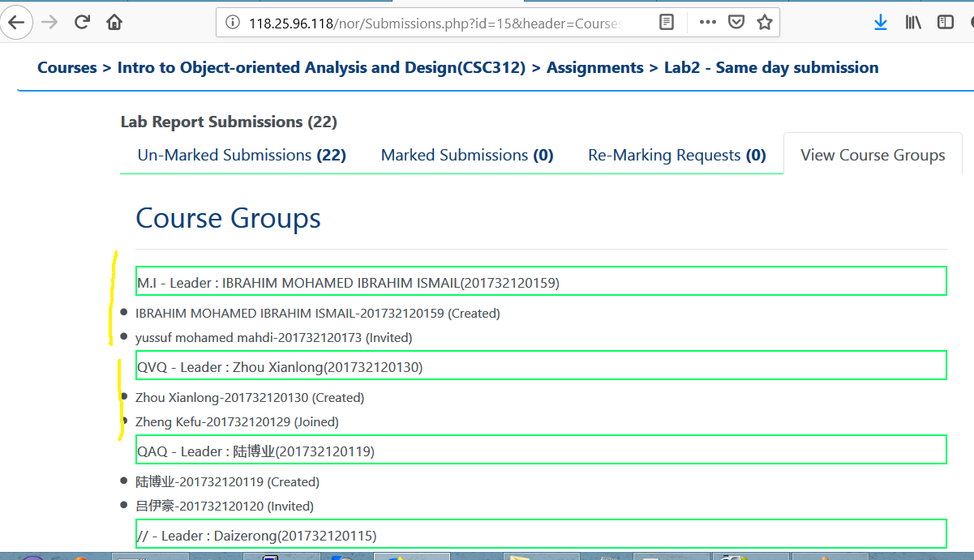
Task: Go to browser Home page
Action: (114, 23)
